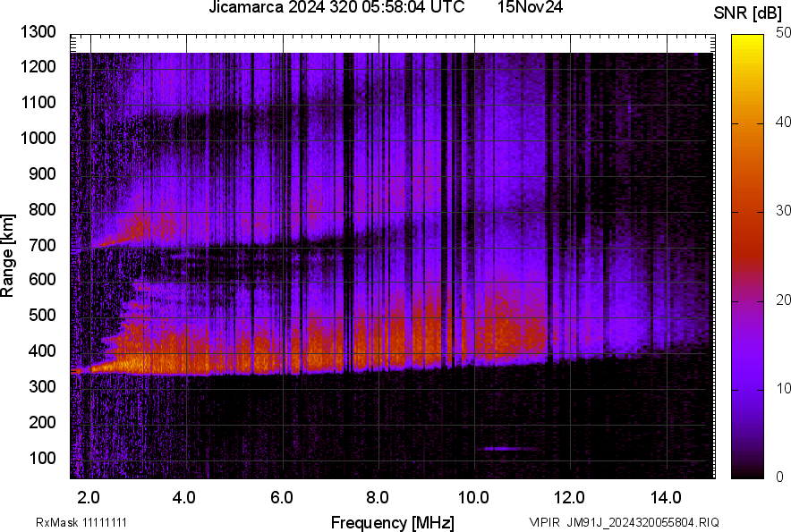Click the frequency tick label '10.0'

pos(473,498)
